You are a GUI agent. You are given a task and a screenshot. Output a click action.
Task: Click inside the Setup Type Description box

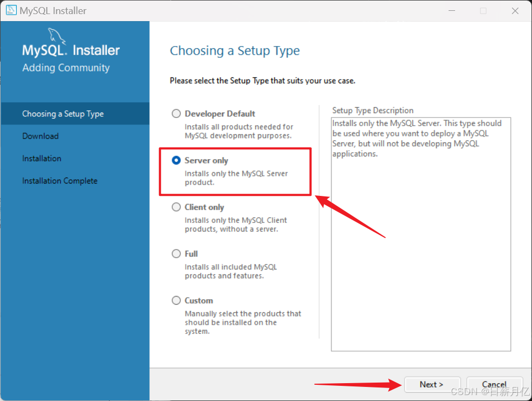421,234
